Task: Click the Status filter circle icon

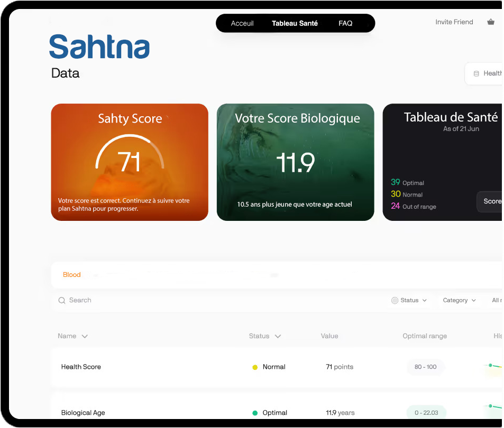Action: 395,300
